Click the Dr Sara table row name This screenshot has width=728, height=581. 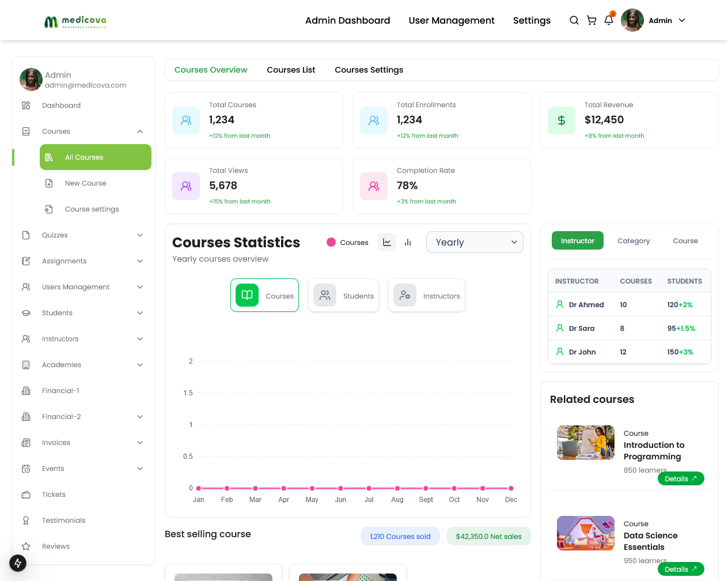pyautogui.click(x=582, y=328)
